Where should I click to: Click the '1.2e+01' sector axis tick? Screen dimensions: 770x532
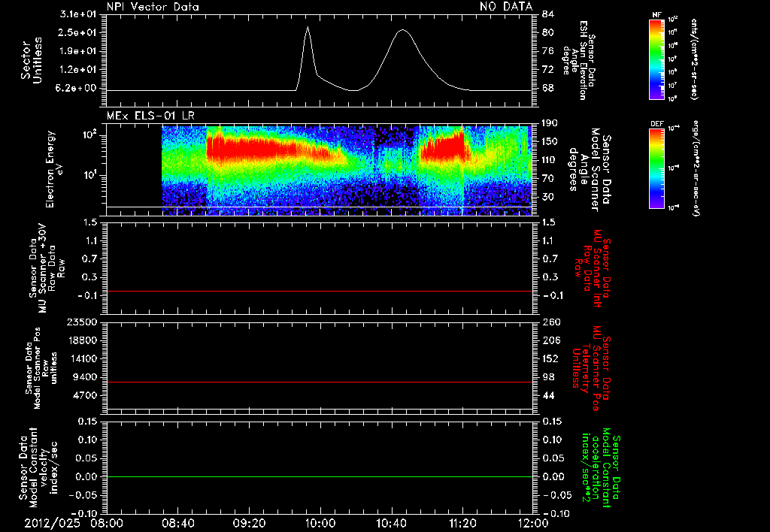coord(78,70)
